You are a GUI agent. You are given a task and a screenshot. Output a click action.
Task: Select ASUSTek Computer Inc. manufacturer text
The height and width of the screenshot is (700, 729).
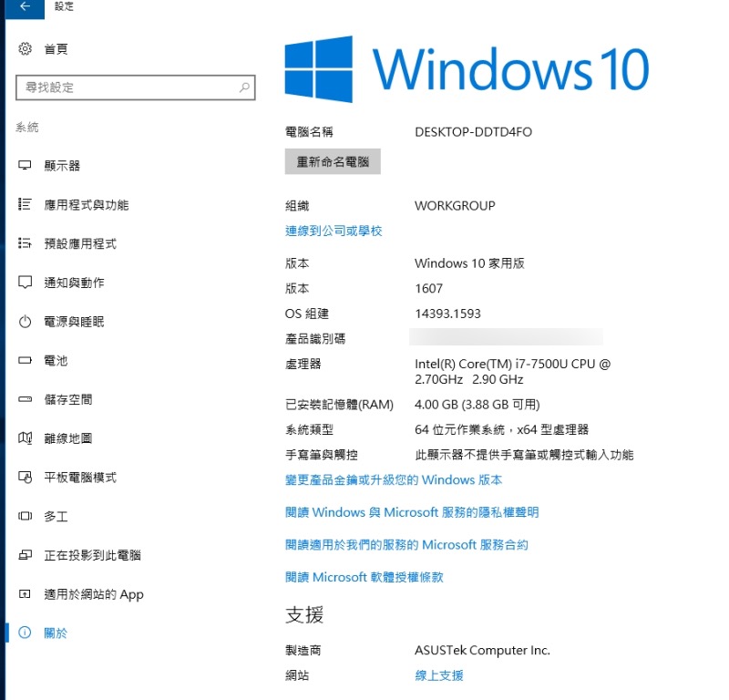click(x=482, y=650)
